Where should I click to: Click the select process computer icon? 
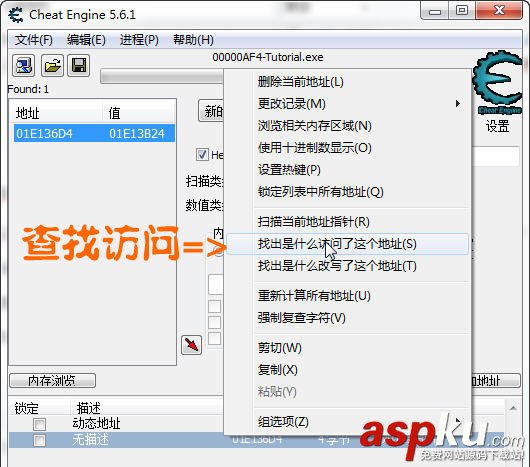click(23, 65)
